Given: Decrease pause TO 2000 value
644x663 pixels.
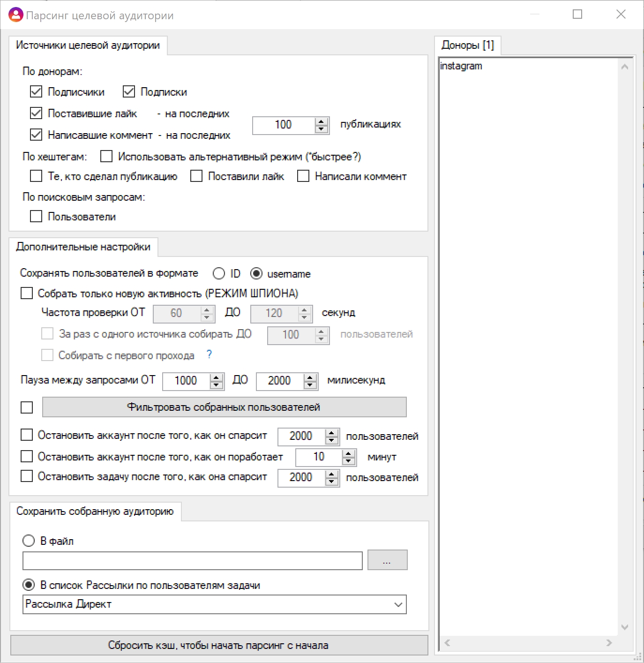Looking at the screenshot, I should coord(310,385).
